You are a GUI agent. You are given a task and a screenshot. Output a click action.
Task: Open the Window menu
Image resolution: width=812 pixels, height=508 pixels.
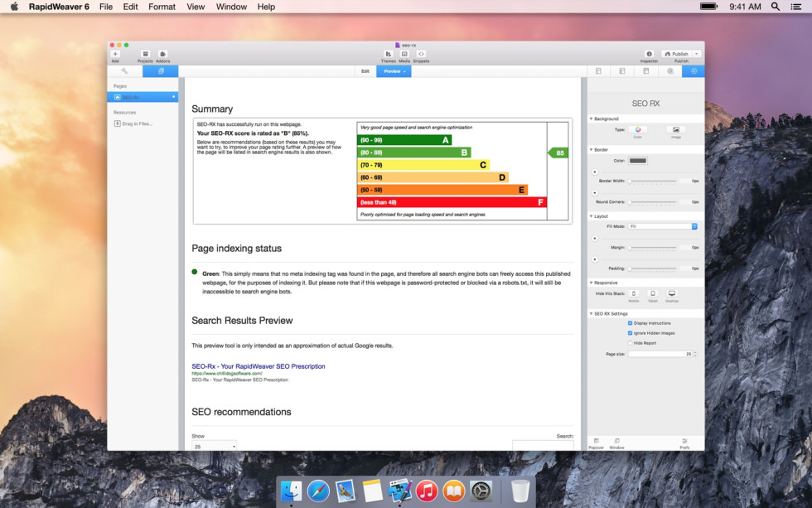click(231, 7)
